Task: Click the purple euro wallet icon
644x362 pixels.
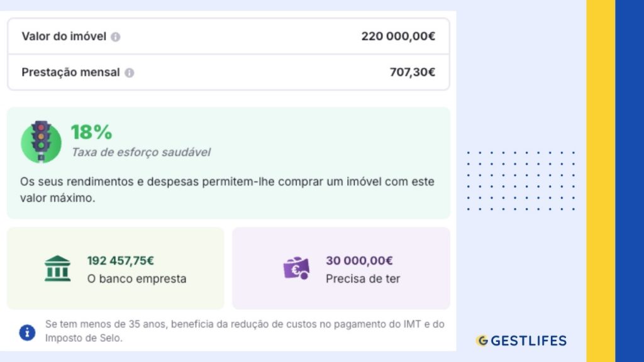Action: click(296, 268)
